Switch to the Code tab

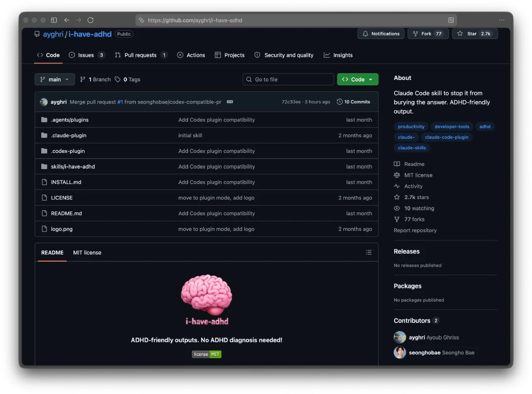(48, 55)
